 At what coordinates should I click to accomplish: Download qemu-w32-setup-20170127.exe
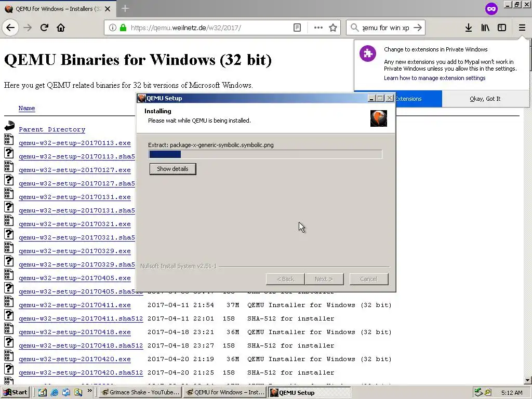[75, 170]
